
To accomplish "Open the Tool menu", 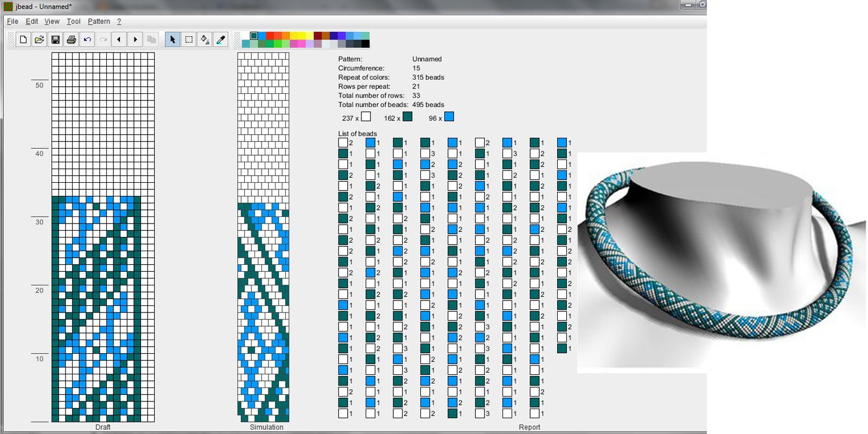I will click(73, 21).
